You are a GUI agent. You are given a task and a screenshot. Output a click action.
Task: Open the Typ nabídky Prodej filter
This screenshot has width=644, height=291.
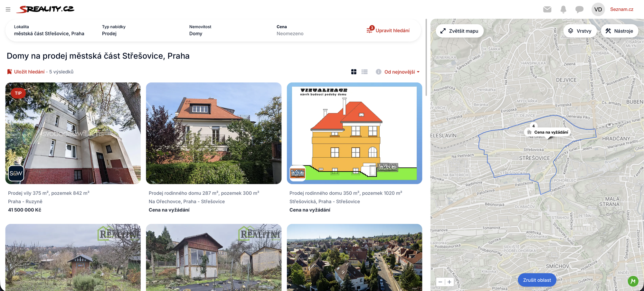coord(114,30)
